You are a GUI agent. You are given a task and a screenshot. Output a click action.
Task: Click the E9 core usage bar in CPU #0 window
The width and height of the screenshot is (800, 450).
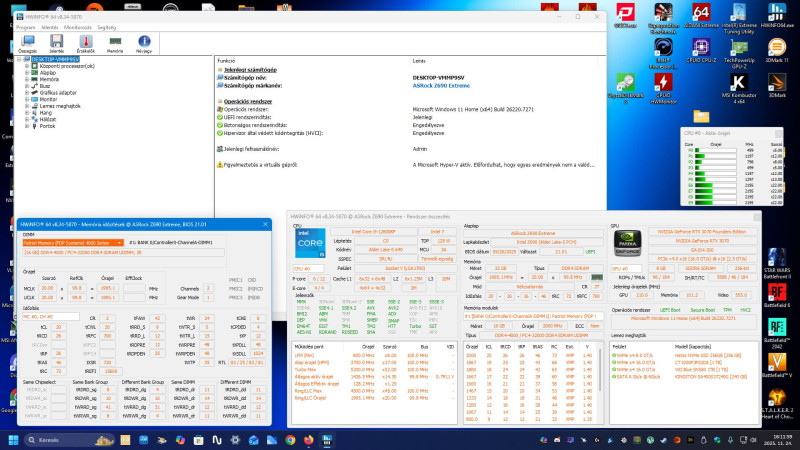pos(715,203)
